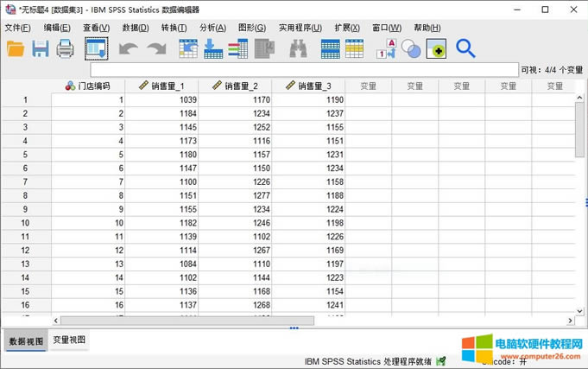Click the Value Labels toolbar icon

pos(385,49)
